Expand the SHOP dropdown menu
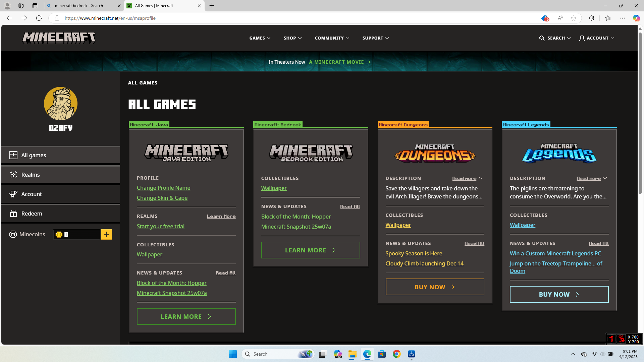The image size is (644, 362). point(292,38)
